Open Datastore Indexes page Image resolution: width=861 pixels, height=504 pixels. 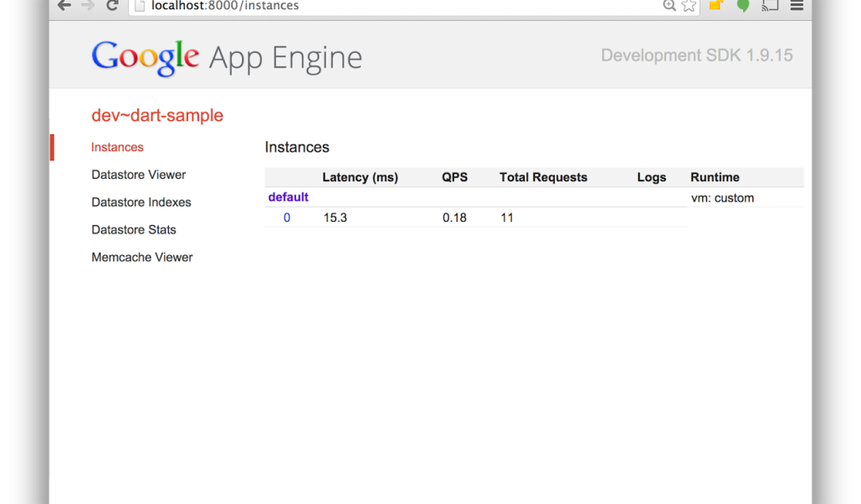(141, 202)
